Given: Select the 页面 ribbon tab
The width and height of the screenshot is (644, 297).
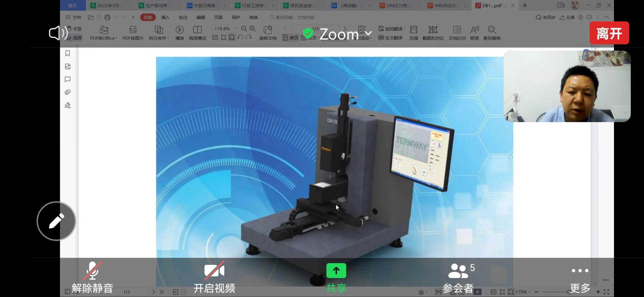Looking at the screenshot, I should pos(218,17).
